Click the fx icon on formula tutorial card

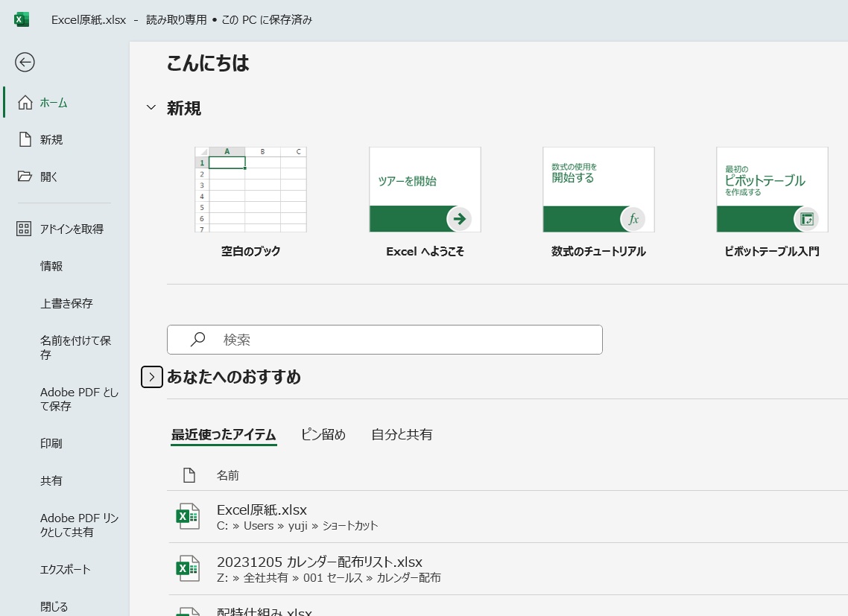click(x=633, y=219)
